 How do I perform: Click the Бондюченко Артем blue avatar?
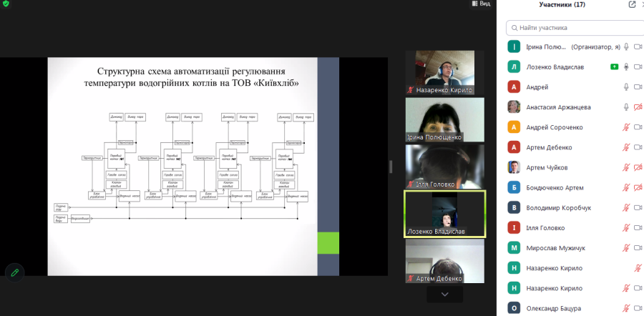[514, 187]
